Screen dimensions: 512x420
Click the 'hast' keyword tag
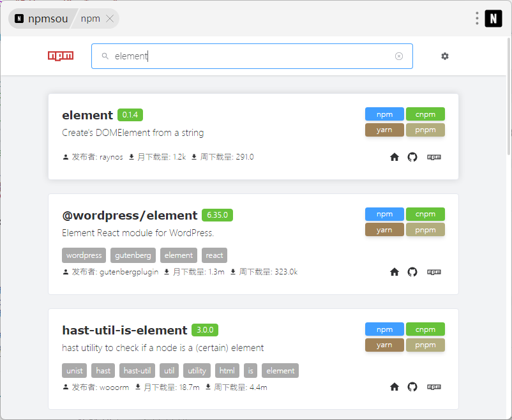tap(103, 371)
